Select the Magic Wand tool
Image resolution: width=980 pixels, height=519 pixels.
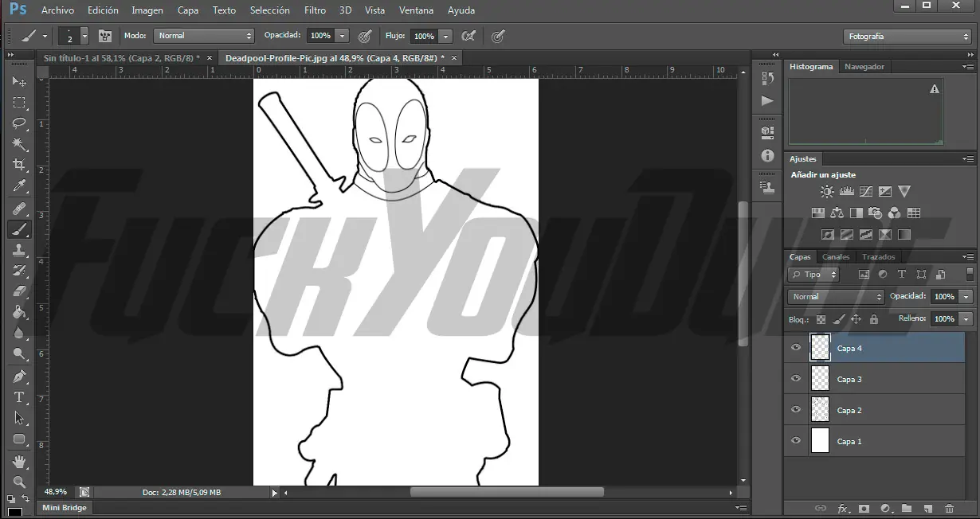pyautogui.click(x=19, y=144)
